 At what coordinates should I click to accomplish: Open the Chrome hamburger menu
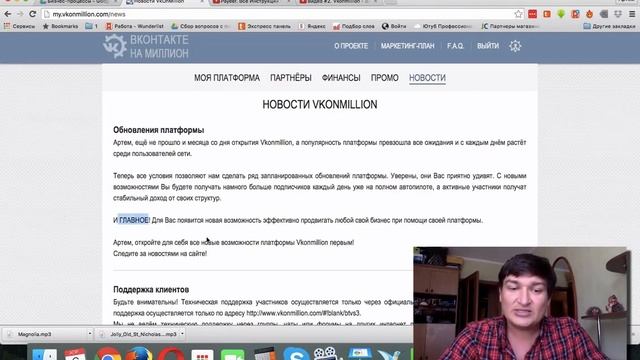click(x=632, y=14)
